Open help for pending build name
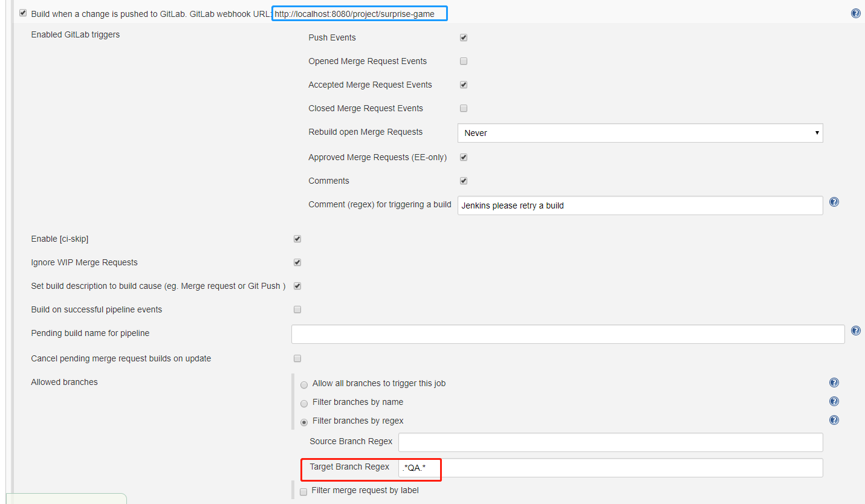 pyautogui.click(x=855, y=331)
